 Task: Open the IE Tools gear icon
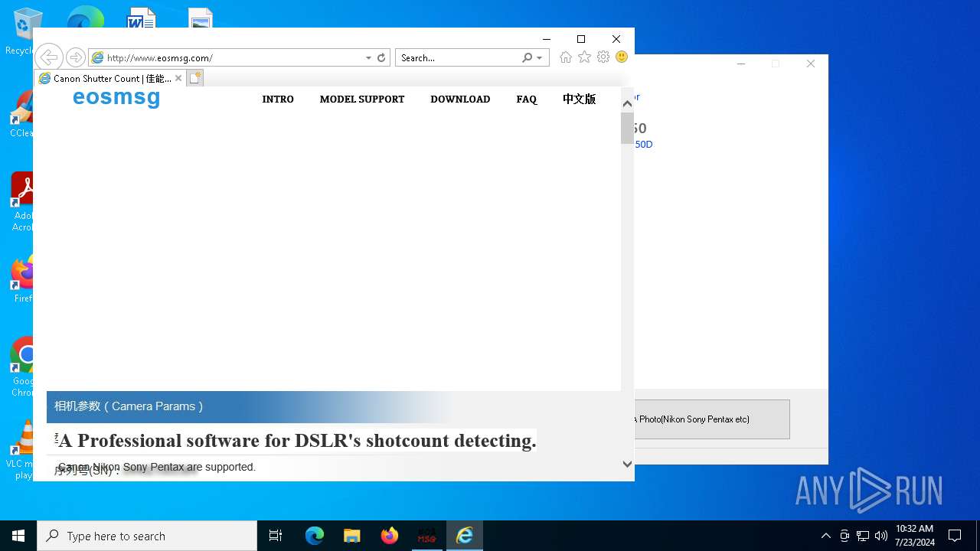pyautogui.click(x=603, y=57)
